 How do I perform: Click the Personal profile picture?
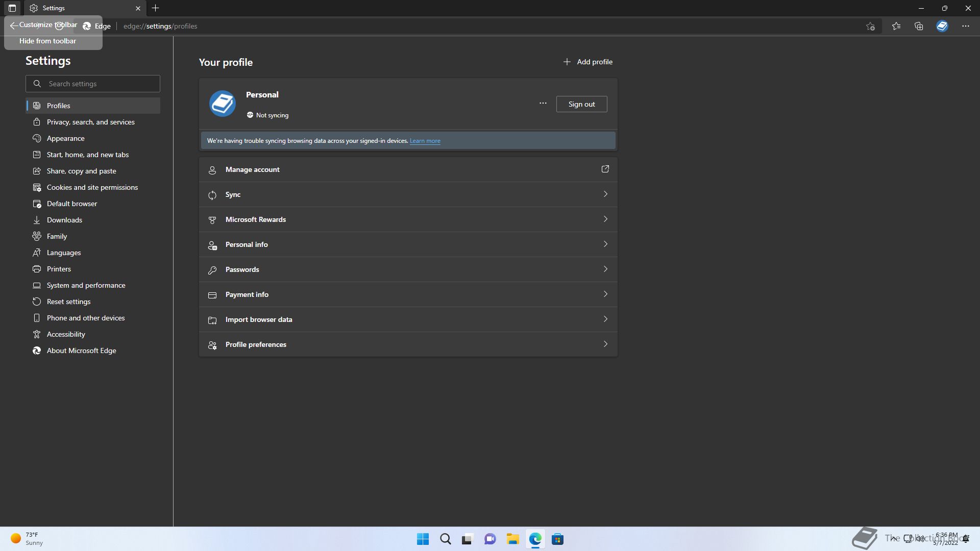pos(223,104)
